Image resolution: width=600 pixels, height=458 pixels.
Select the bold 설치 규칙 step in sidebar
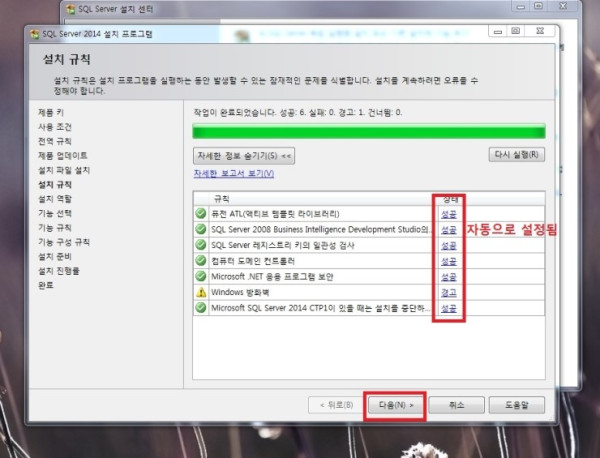(x=55, y=184)
